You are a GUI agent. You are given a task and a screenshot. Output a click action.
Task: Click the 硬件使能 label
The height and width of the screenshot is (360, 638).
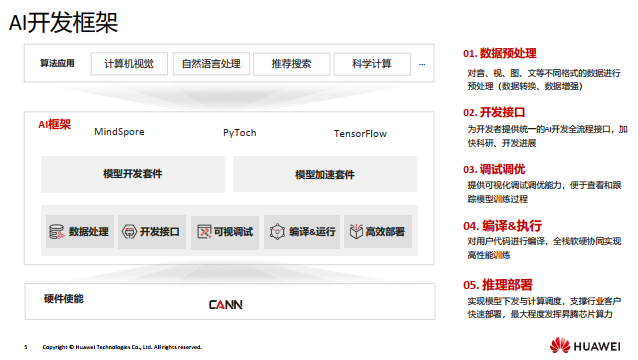coord(63,299)
